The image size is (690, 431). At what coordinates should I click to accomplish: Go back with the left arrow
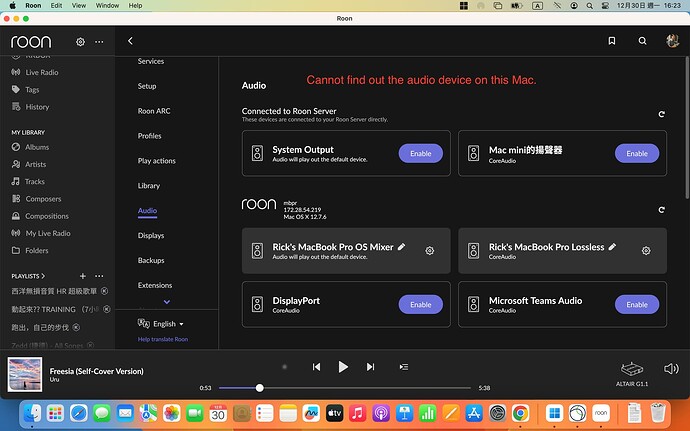click(130, 41)
